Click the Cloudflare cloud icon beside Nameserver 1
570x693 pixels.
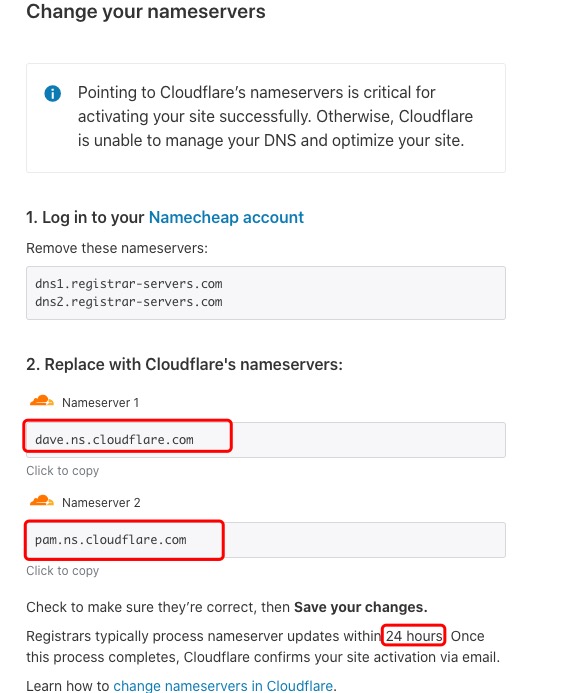(x=42, y=401)
